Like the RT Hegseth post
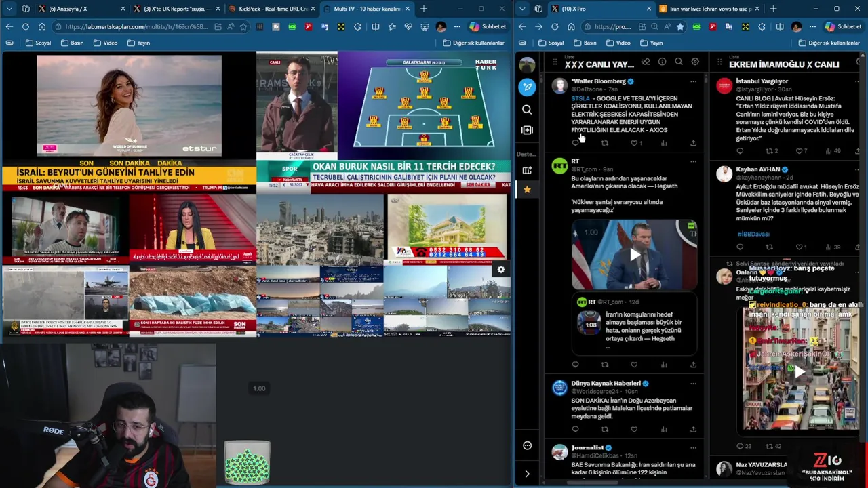 pos(634,365)
